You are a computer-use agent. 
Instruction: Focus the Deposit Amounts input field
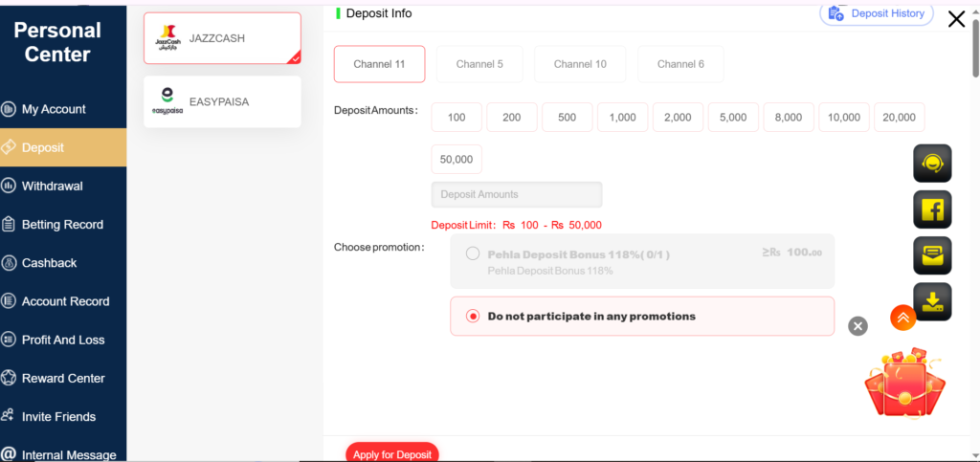click(517, 194)
